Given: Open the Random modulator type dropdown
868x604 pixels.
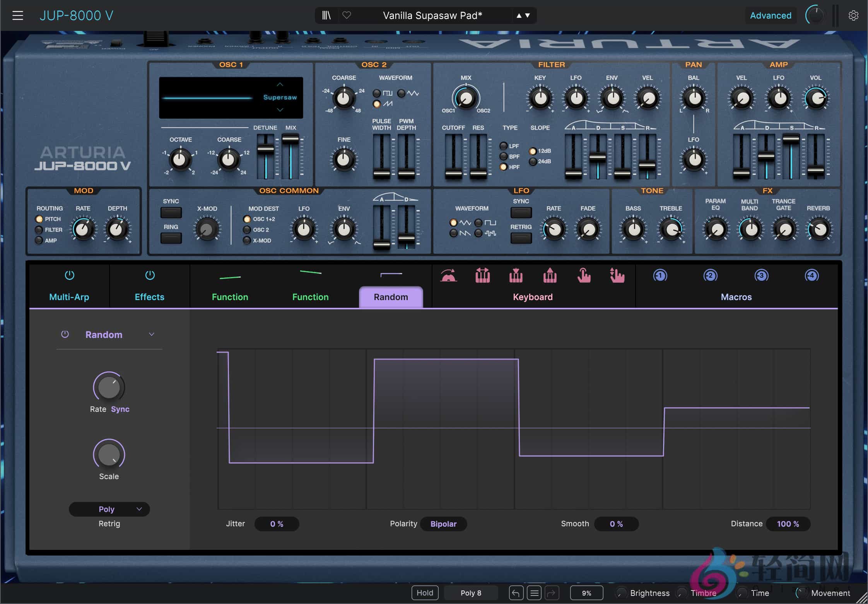Looking at the screenshot, I should 152,334.
